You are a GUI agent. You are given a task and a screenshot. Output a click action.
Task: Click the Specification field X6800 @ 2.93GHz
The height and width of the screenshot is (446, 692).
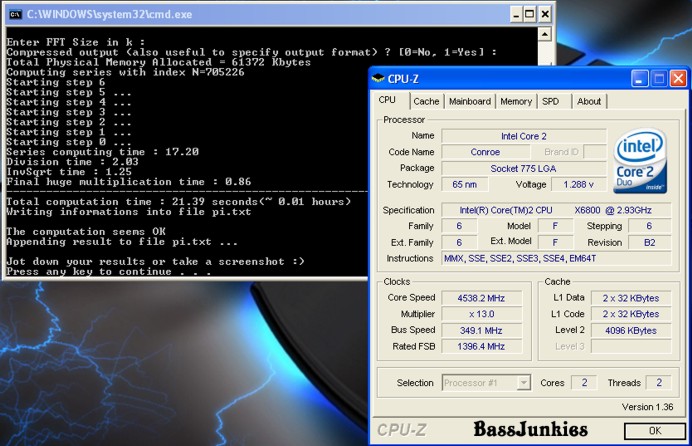(556, 210)
